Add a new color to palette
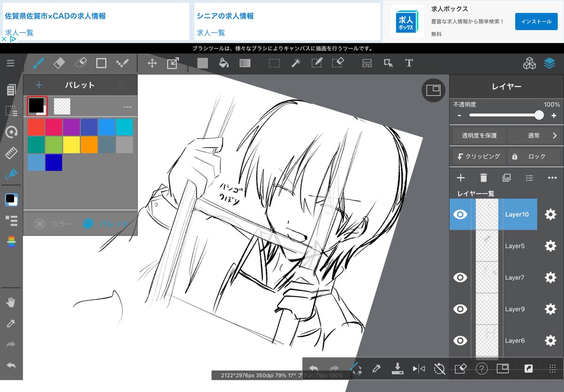This screenshot has width=564, height=392. [39, 85]
